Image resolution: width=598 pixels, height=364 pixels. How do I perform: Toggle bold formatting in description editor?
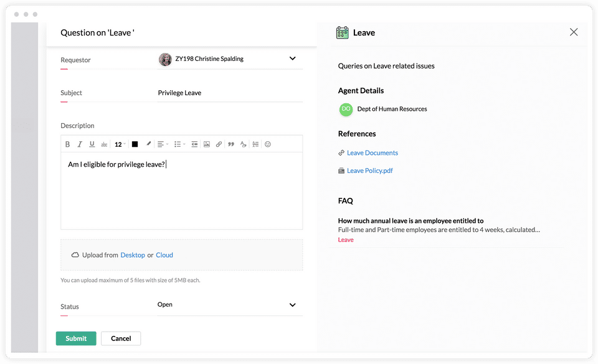(67, 144)
